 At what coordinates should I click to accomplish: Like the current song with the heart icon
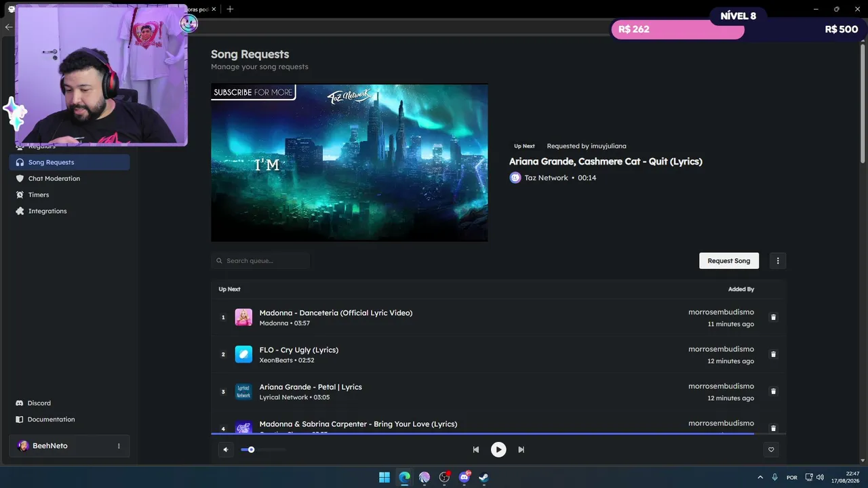coord(771,449)
